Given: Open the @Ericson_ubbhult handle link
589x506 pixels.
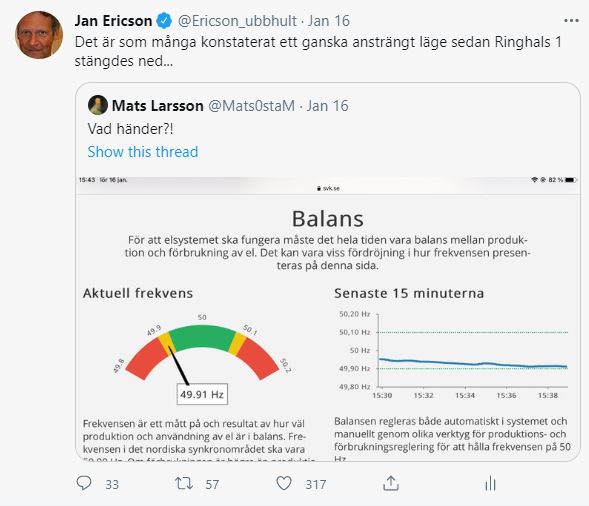Looking at the screenshot, I should click(237, 21).
